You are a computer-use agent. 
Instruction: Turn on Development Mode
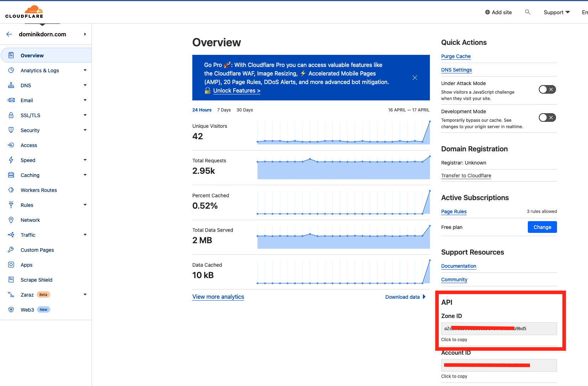pyautogui.click(x=547, y=117)
